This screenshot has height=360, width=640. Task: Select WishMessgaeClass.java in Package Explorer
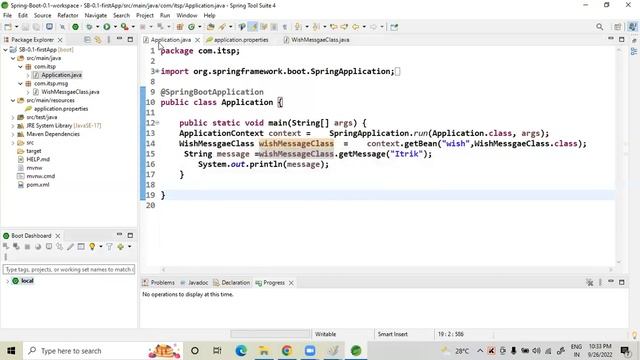pos(66,92)
